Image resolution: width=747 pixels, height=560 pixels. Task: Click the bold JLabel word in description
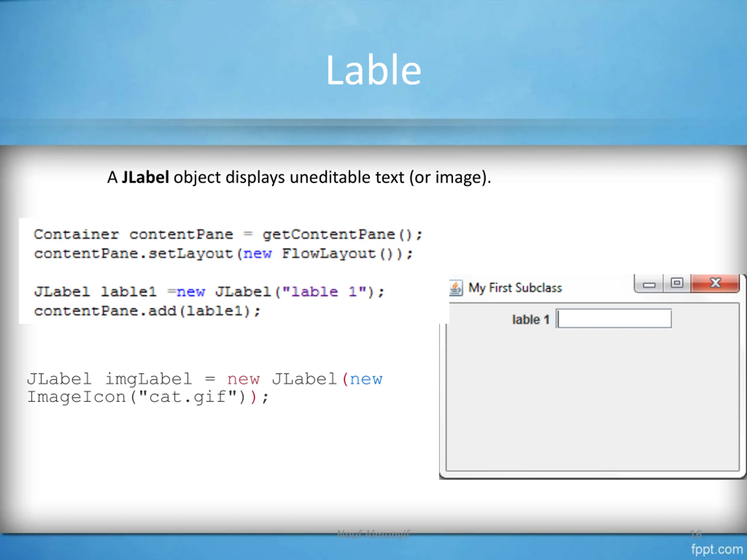click(145, 177)
